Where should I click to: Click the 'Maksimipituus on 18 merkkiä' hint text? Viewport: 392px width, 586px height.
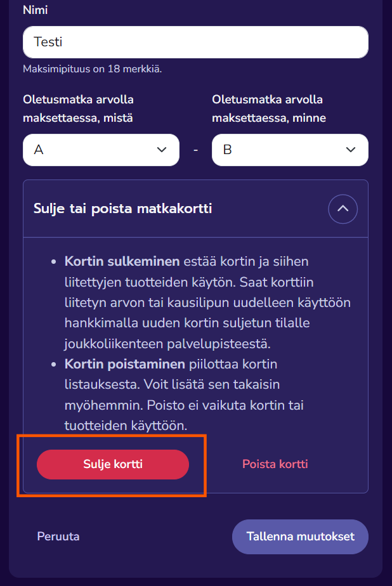click(x=92, y=68)
